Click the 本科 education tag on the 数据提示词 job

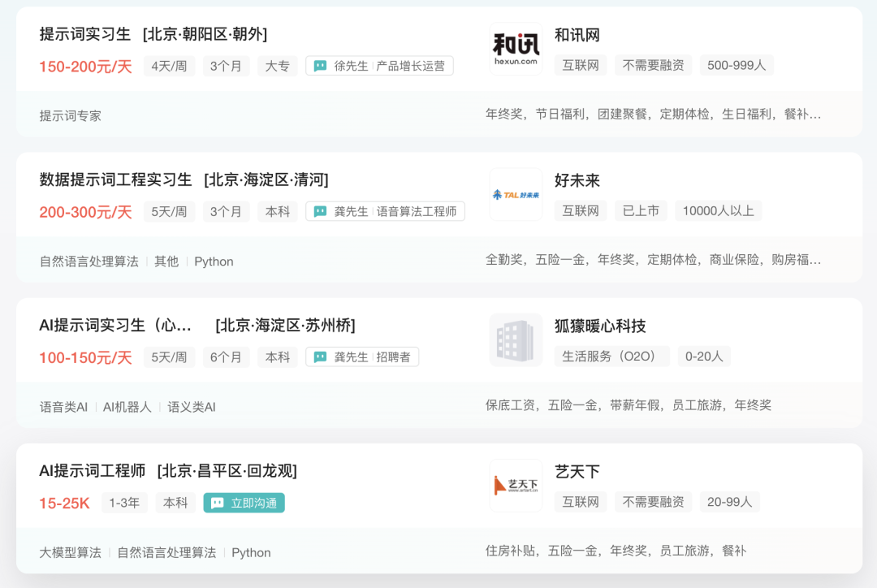click(x=278, y=211)
